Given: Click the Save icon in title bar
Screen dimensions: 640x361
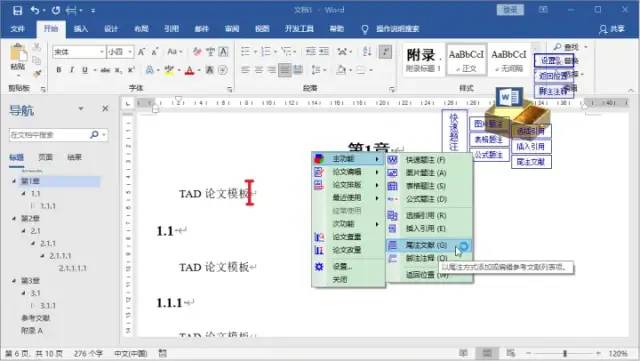Looking at the screenshot, I should [x=17, y=11].
